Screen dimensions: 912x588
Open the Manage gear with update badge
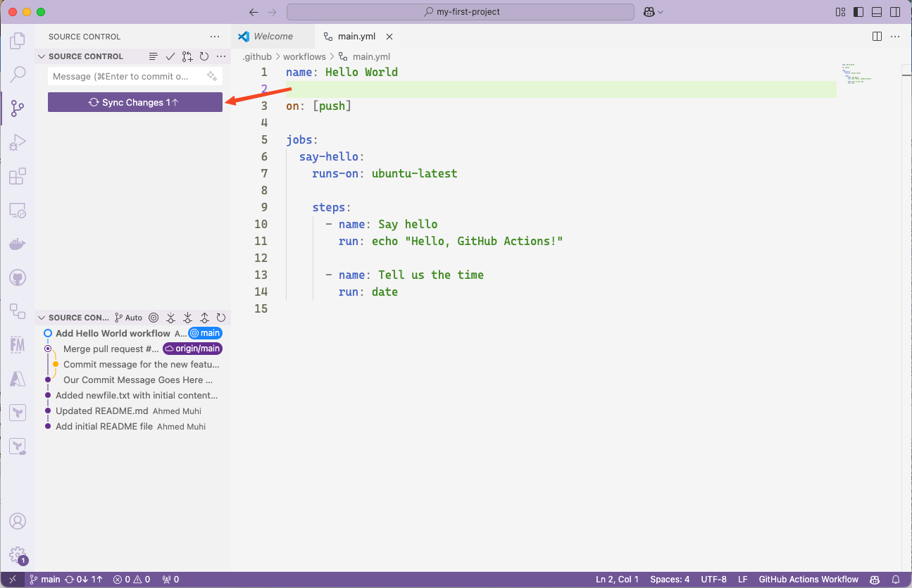click(18, 555)
